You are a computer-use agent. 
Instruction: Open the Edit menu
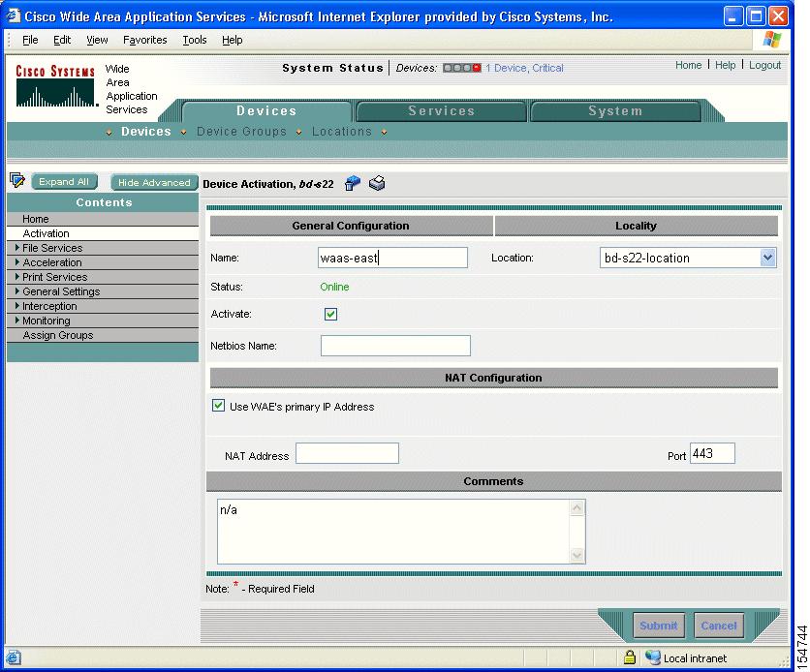click(62, 40)
